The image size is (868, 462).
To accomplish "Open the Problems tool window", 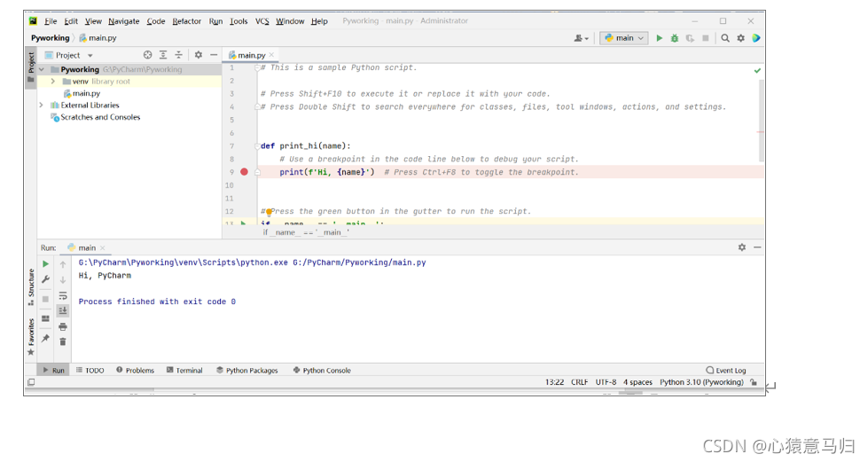I will pos(135,370).
